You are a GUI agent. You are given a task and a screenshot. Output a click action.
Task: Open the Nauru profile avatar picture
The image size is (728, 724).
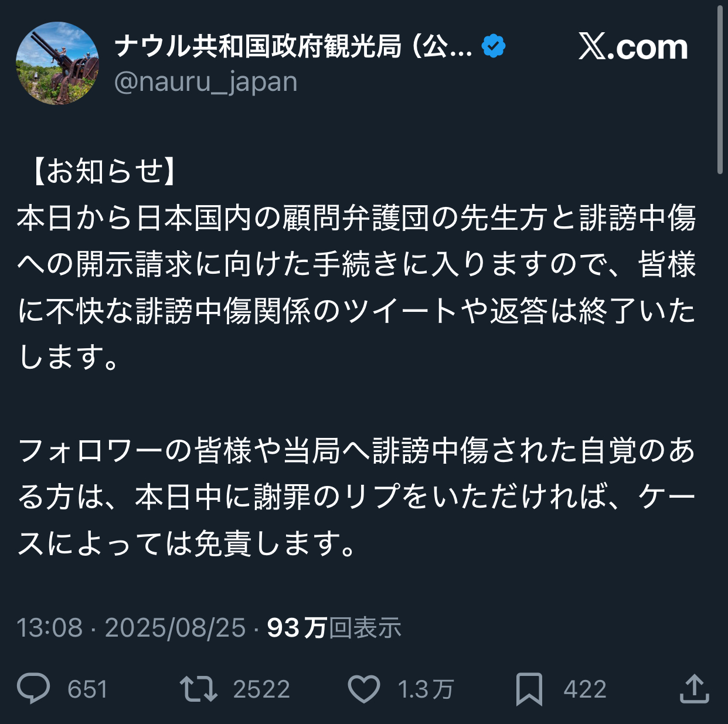click(x=57, y=63)
